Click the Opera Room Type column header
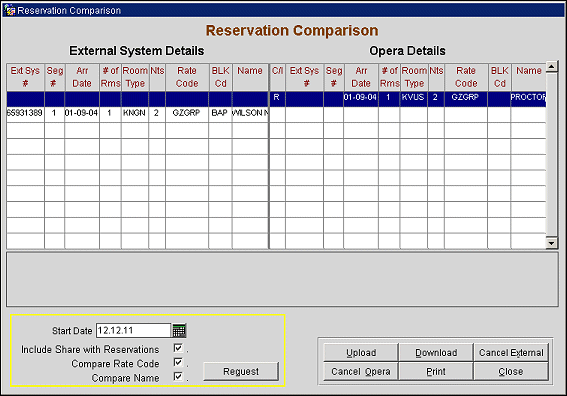567x396 pixels. (414, 77)
